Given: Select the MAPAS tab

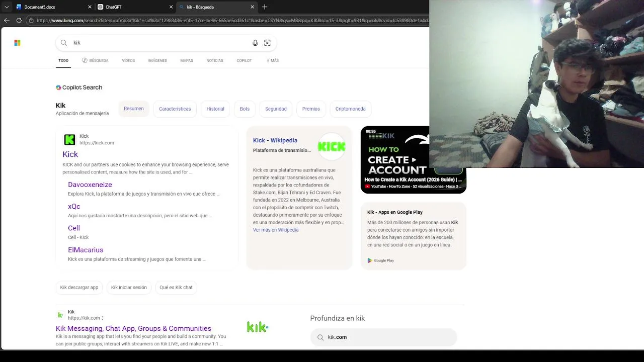Looking at the screenshot, I should pyautogui.click(x=187, y=60).
